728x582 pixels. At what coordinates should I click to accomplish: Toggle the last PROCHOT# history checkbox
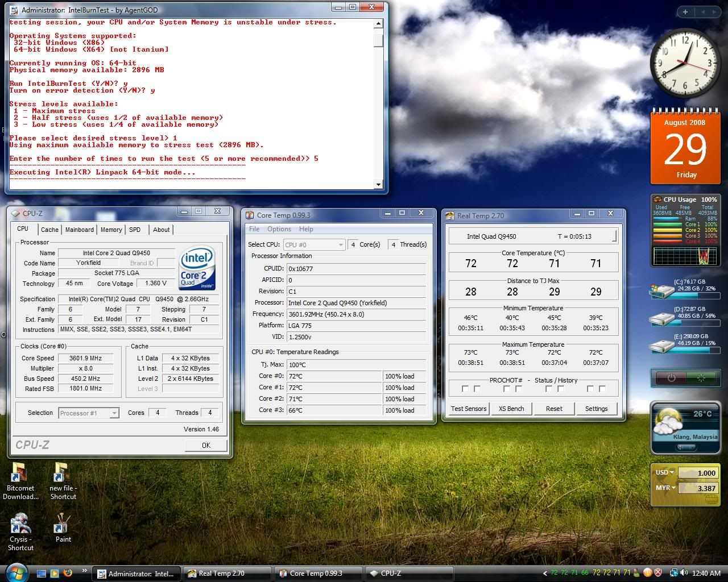pos(602,389)
